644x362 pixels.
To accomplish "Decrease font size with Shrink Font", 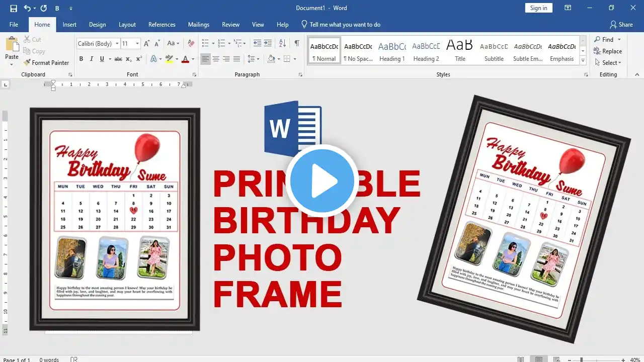I will click(x=156, y=44).
